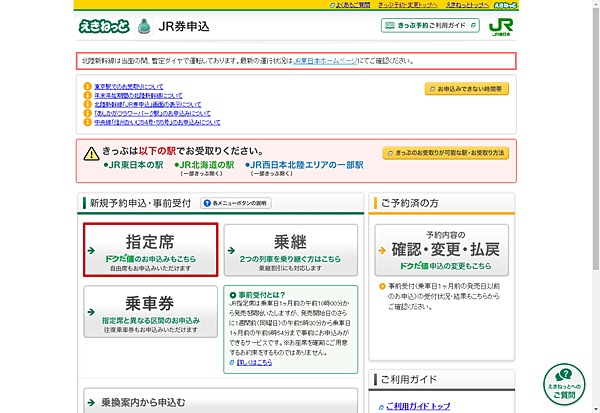Viewport: 600px width, 413px height.
Task: Open きっぷ予約ご利用ガイド button
Action: click(430, 26)
